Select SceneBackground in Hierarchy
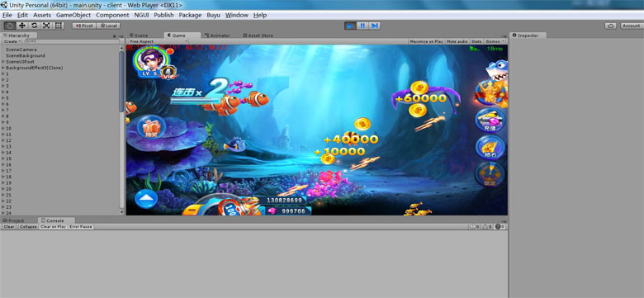This screenshot has width=644, height=298. pos(26,55)
